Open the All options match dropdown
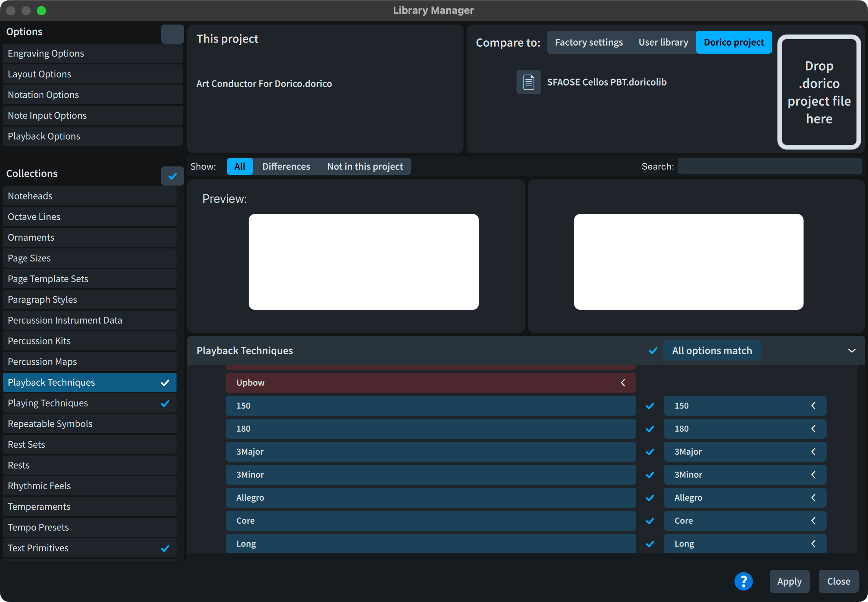 (712, 351)
